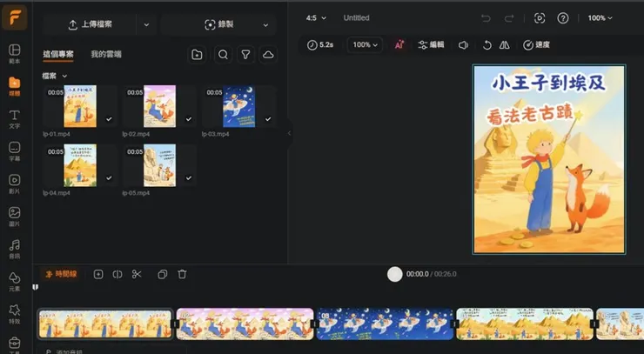
Task: Toggle the checkmark on lp-01.mp4
Action: [x=109, y=119]
